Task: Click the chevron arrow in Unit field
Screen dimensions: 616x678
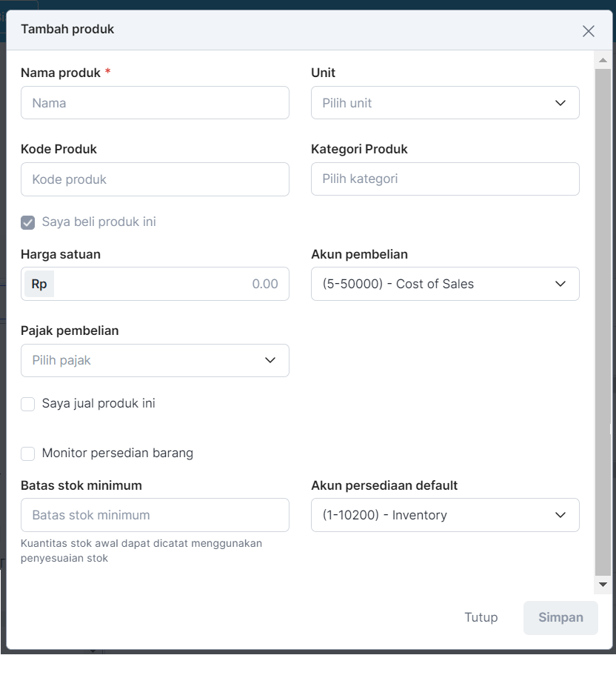Action: [x=560, y=103]
